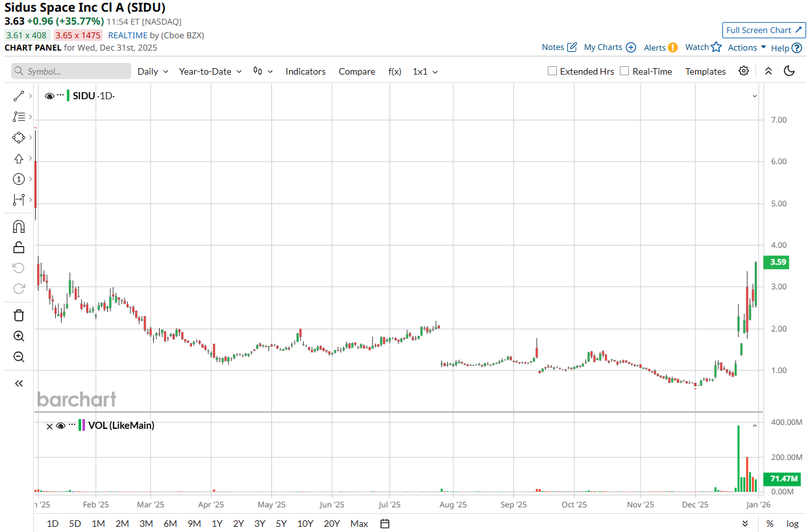Collapse the volume pane chevron
This screenshot has width=810, height=532.
[755, 426]
